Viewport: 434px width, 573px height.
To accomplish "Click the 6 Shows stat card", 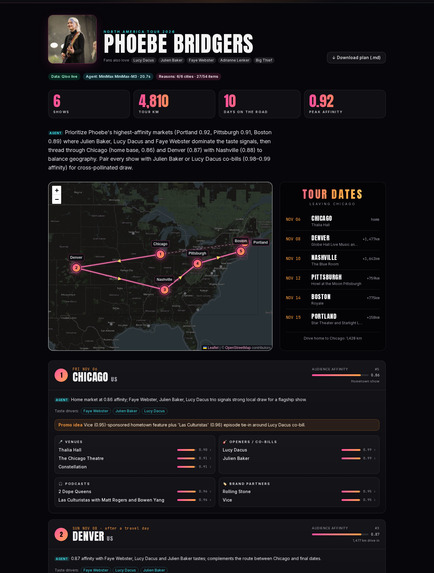I will pyautogui.click(x=89, y=104).
